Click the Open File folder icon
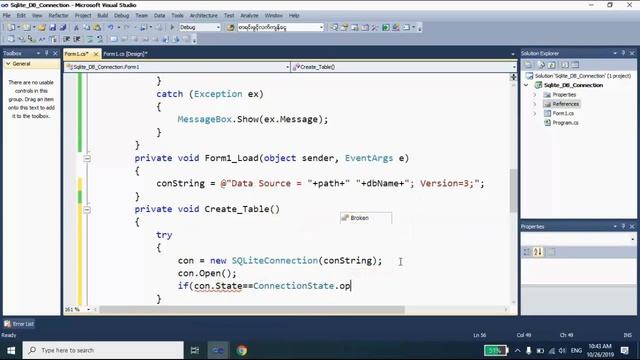 pyautogui.click(x=42, y=27)
